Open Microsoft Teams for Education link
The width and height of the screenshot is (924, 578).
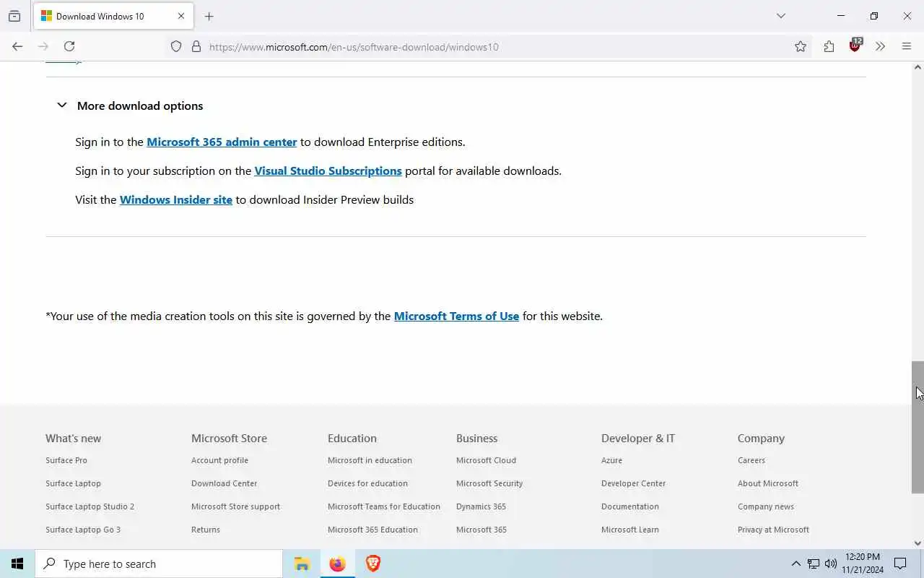coord(384,506)
